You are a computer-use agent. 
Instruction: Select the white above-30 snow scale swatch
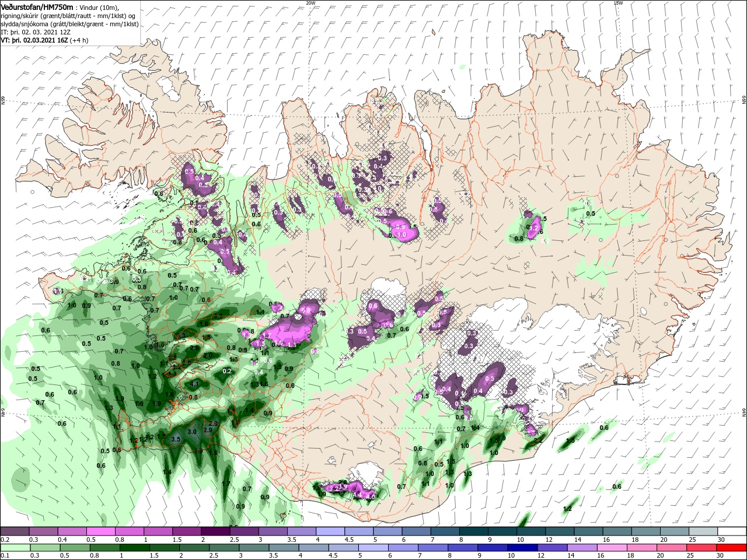point(732,531)
